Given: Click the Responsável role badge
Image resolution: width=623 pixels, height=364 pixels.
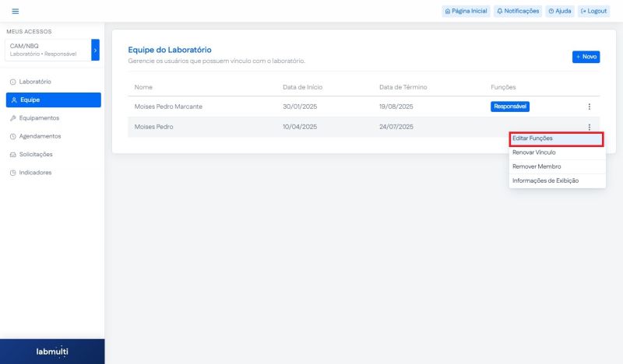Looking at the screenshot, I should coord(510,107).
